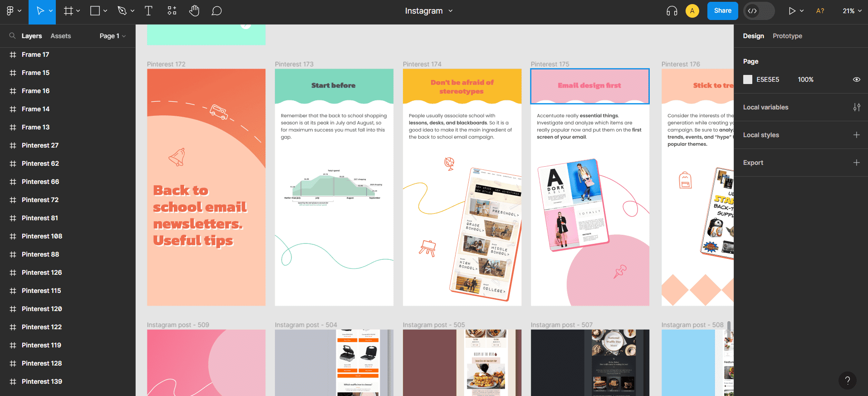Click the Share button
868x396 pixels.
point(723,11)
